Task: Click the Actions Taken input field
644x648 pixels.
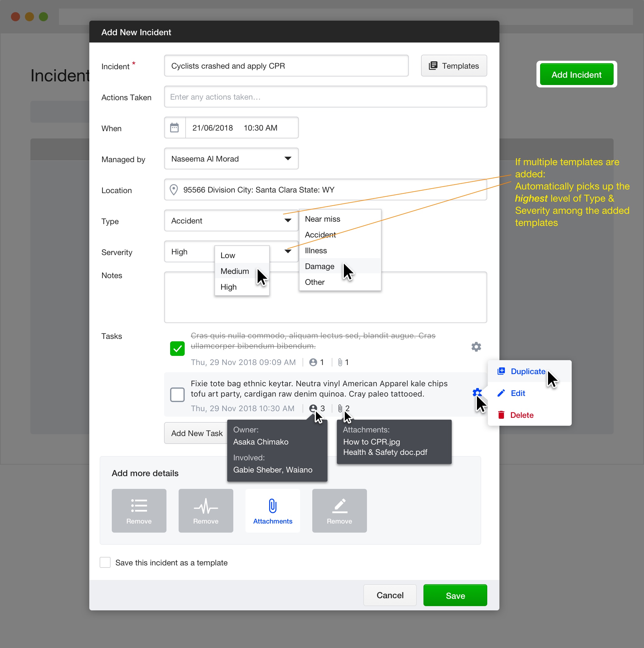Action: coord(325,97)
